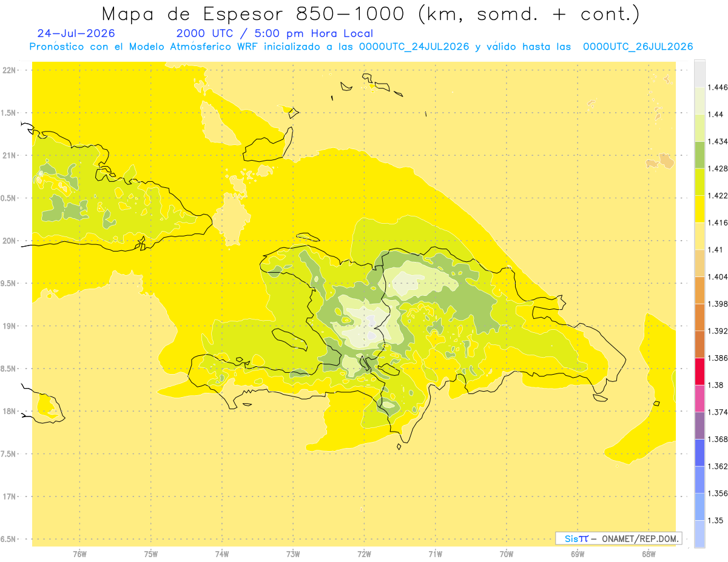The height and width of the screenshot is (562, 728).
Task: Select the green legend swatch between 1.428 and 1.434
Action: click(699, 155)
